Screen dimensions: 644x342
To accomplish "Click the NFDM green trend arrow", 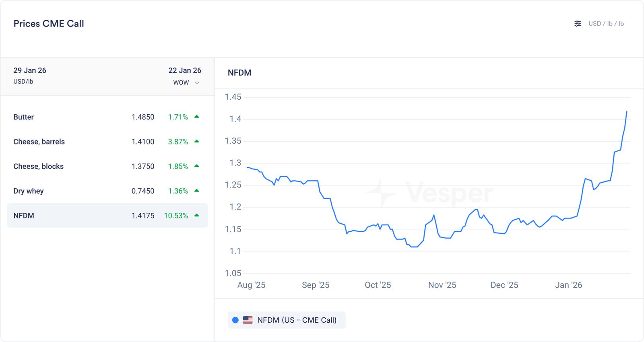I will click(197, 215).
